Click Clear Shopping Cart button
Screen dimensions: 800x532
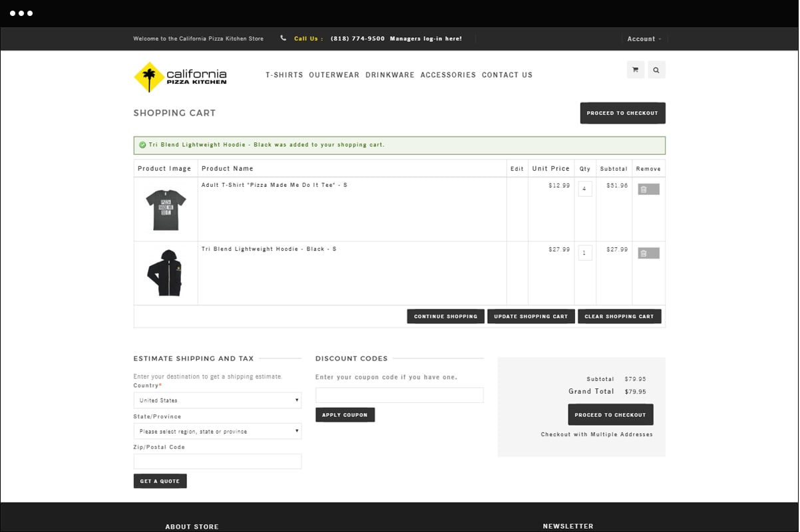point(619,317)
